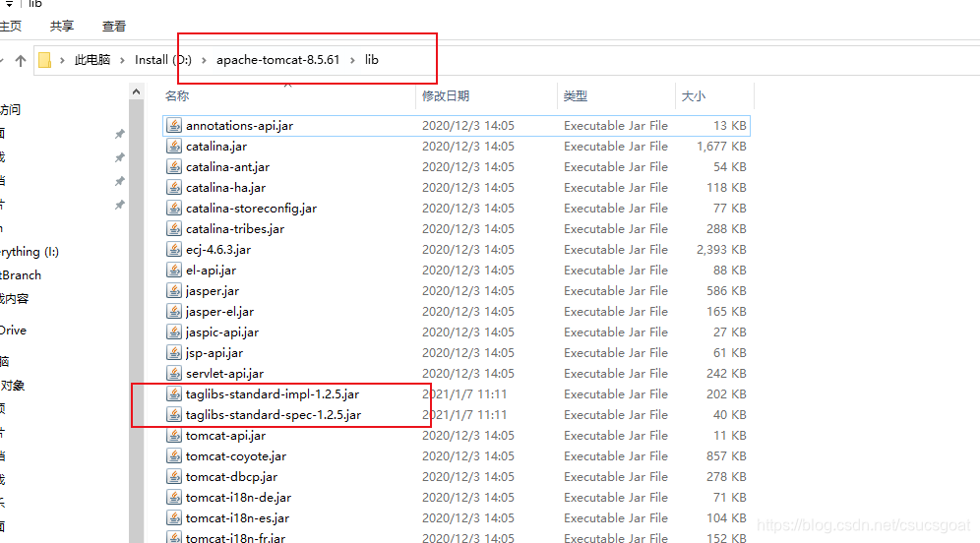980x543 pixels.
Task: Expand the chevron after Install (D:) in the path
Action: click(x=204, y=60)
